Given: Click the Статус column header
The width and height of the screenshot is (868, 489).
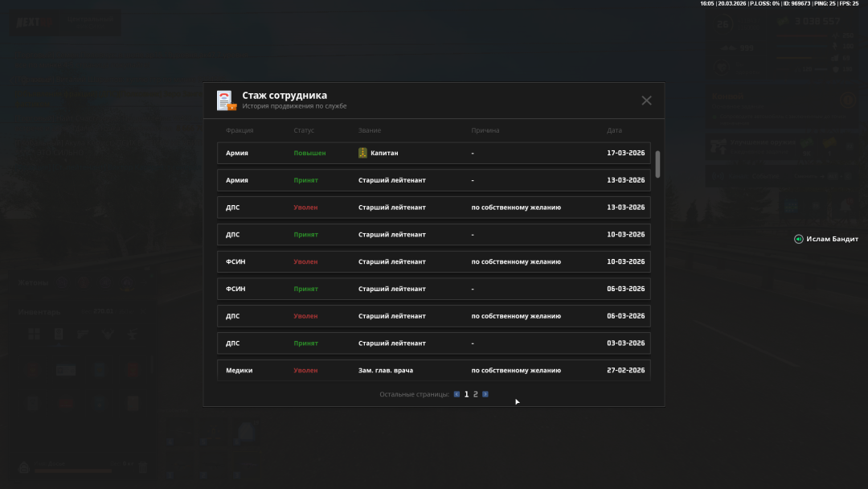Looking at the screenshot, I should 304,130.
